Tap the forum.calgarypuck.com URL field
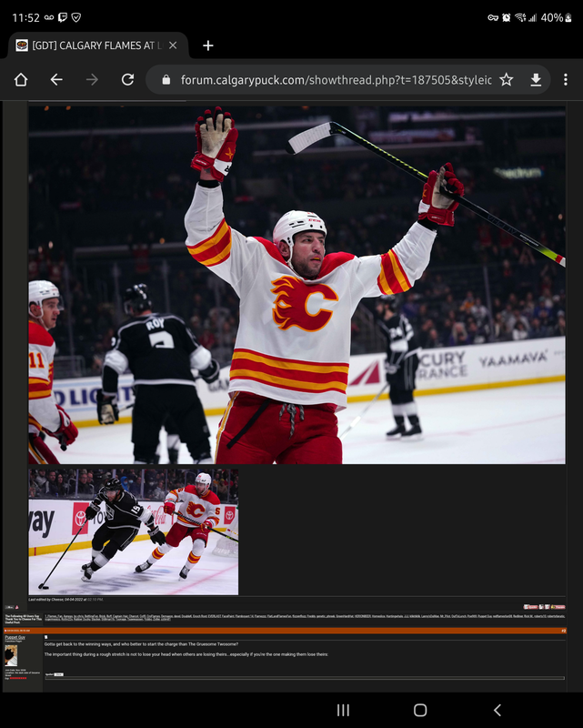 (336, 80)
